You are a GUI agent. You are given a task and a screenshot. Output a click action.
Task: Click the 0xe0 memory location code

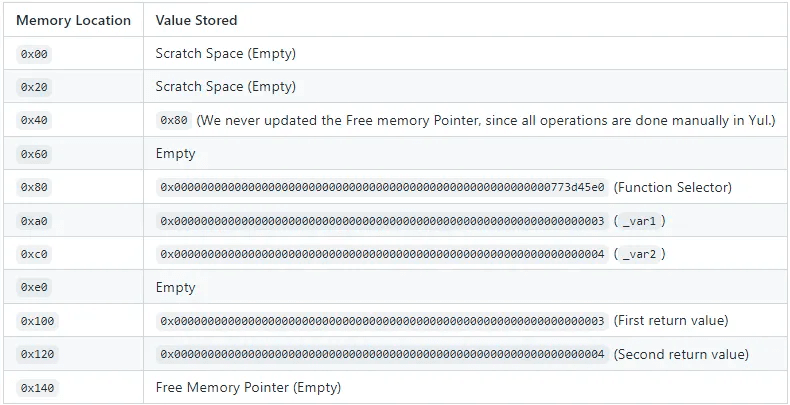33,287
